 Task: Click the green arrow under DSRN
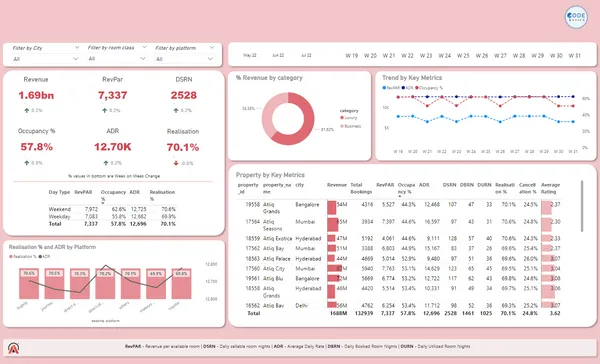click(x=176, y=110)
